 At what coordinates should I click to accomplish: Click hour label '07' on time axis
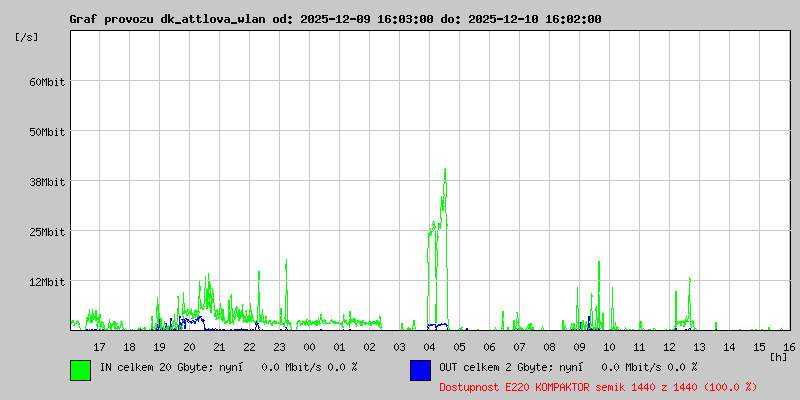click(519, 347)
